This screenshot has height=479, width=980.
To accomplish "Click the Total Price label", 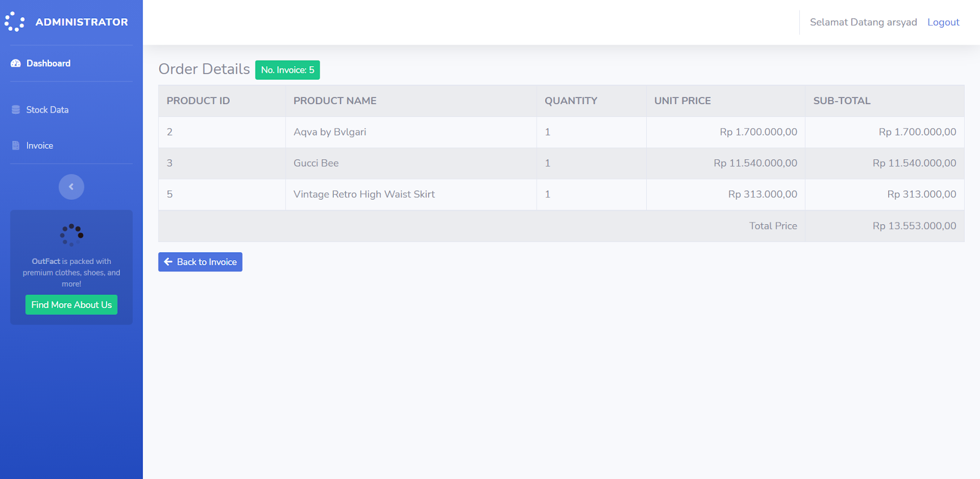I will coord(773,226).
